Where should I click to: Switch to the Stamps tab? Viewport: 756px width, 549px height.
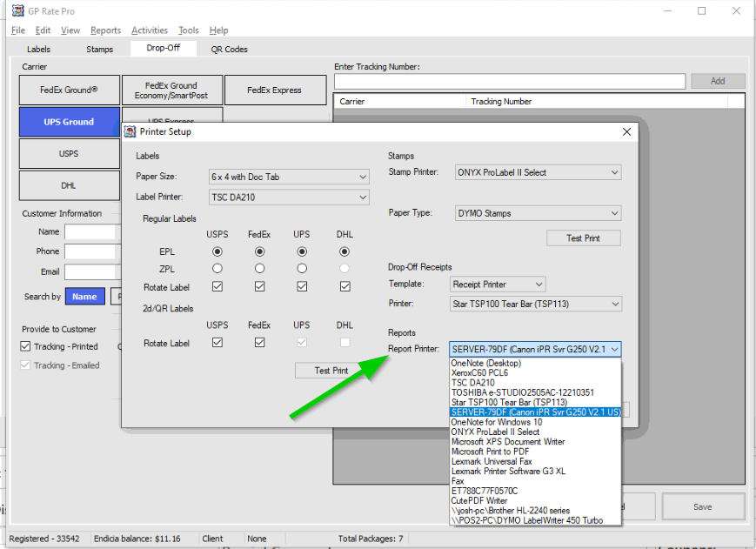pos(99,50)
